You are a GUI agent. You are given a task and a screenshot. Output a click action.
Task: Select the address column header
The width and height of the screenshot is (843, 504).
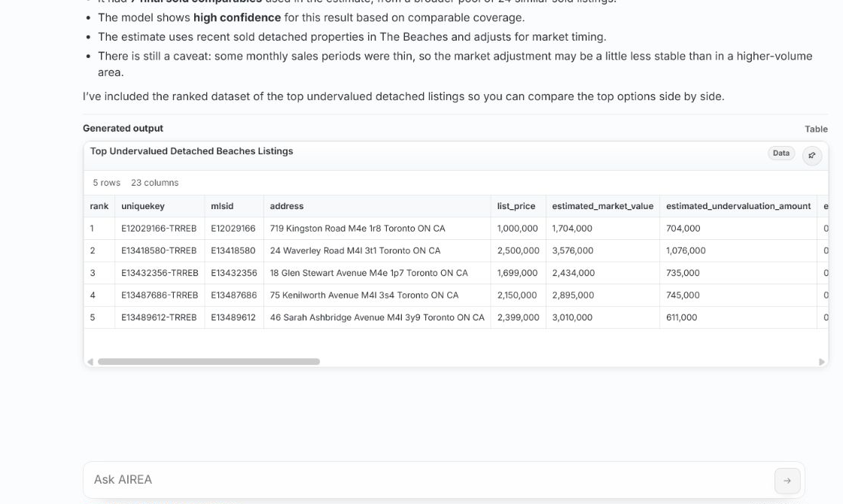(377, 206)
